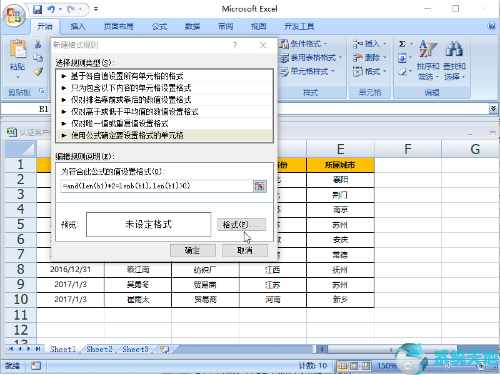Open the 开发工具 ribbon tab
The height and width of the screenshot is (375, 500).
(x=299, y=26)
